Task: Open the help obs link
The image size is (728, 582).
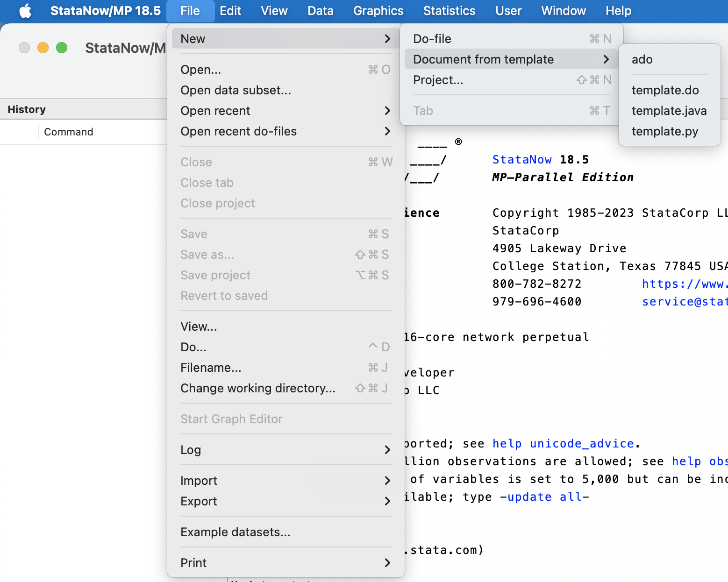Action: 699,461
